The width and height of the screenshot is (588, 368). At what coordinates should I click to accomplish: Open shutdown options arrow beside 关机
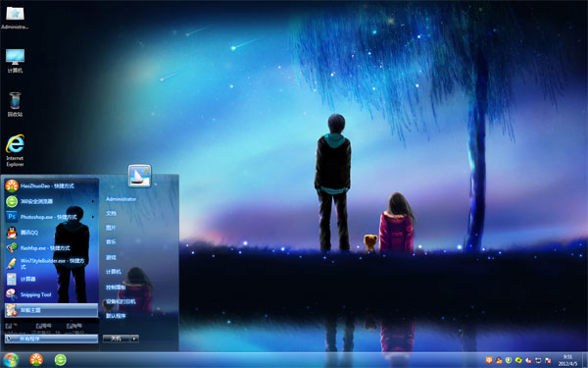pyautogui.click(x=134, y=339)
